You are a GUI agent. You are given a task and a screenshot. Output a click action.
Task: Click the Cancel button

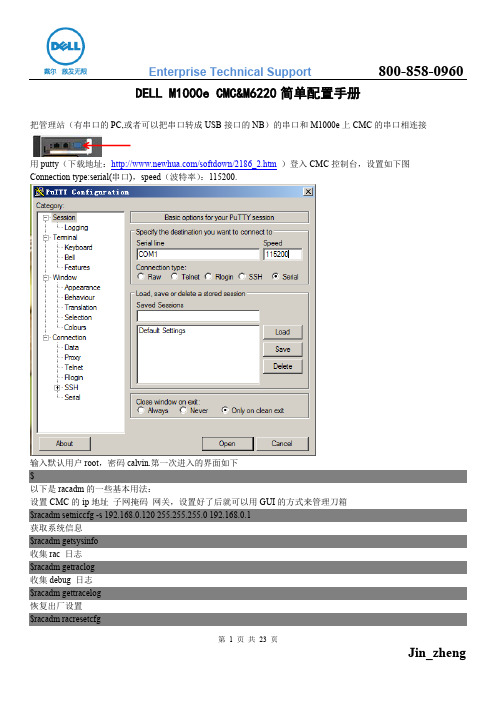282,443
